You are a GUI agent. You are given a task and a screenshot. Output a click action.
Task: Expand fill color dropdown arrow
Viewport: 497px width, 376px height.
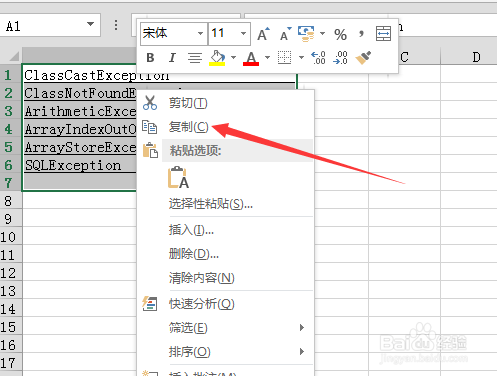tap(233, 58)
